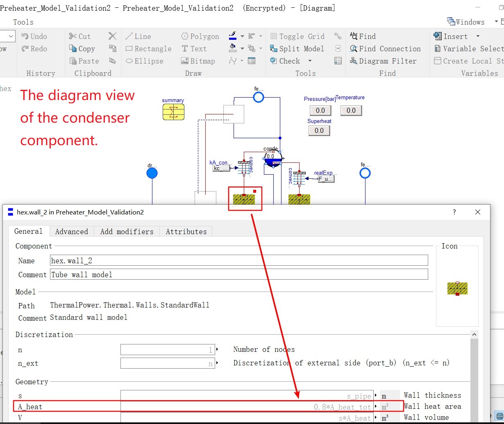Select the top fe... port connector circle
Image resolution: width=504 pixels, height=424 pixels.
point(259,97)
